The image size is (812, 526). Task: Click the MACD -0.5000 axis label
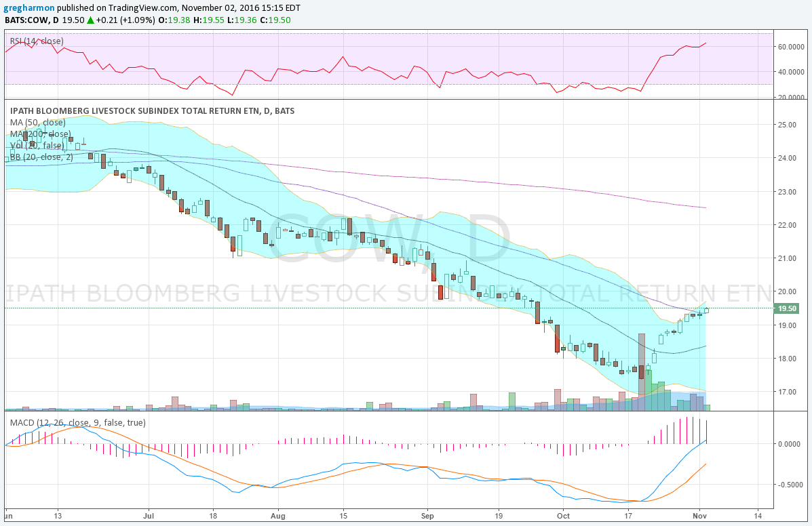coord(790,485)
